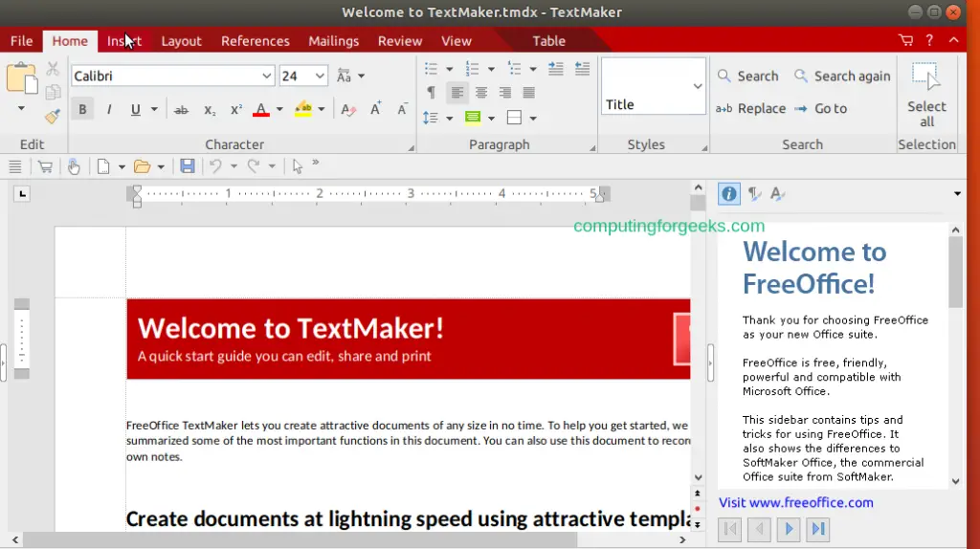The image size is (980, 549).
Task: Click the sidebar info icon
Action: [x=728, y=193]
